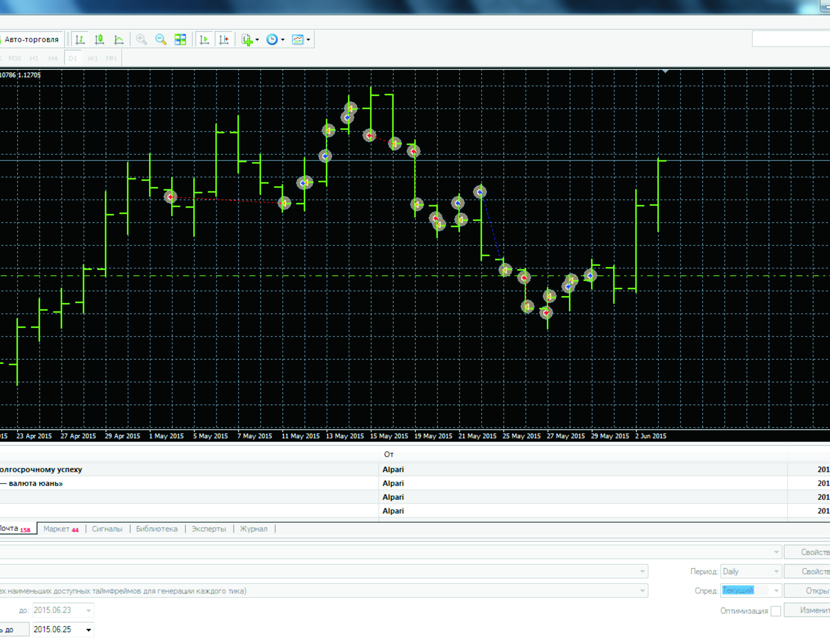830x644 pixels.
Task: Toggle chart auto-scroll icon
Action: (x=204, y=40)
